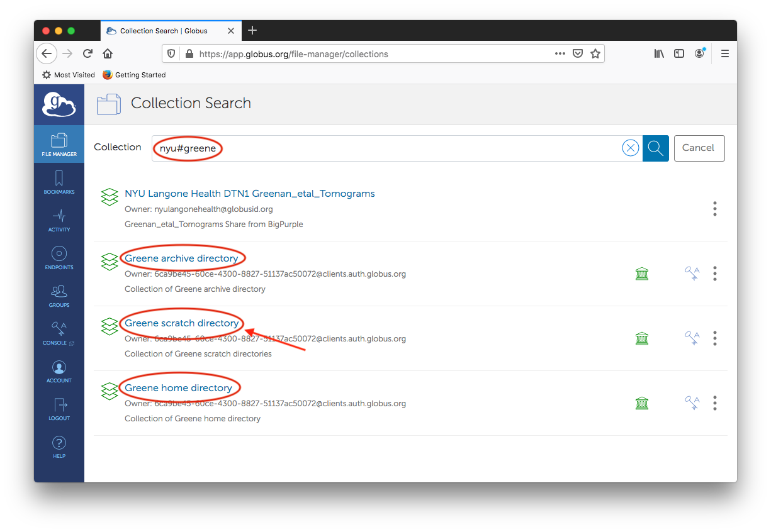Select the Collection Search browser tab
This screenshot has width=771, height=532.
pos(164,31)
